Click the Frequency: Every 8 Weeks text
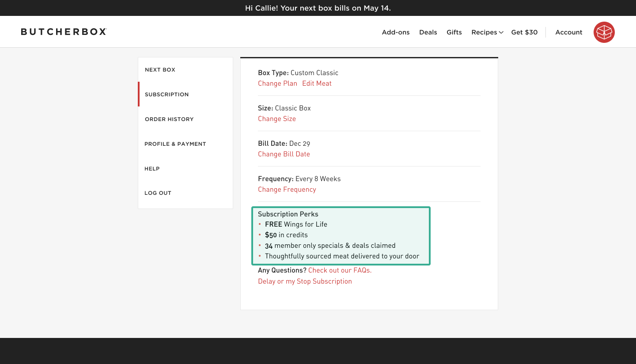Screen dimensions: 636x364 (299, 179)
